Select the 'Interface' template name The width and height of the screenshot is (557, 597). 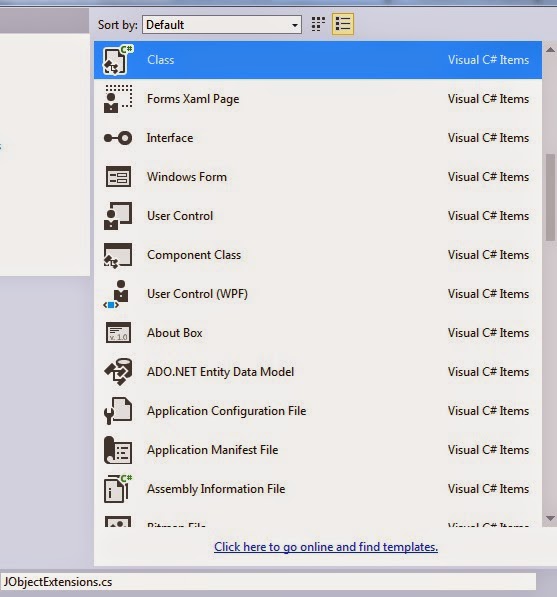170,138
